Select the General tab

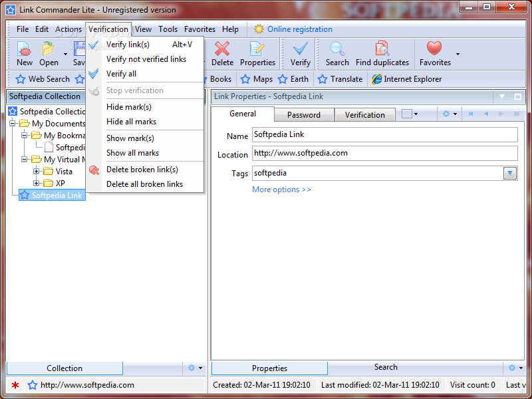click(242, 114)
